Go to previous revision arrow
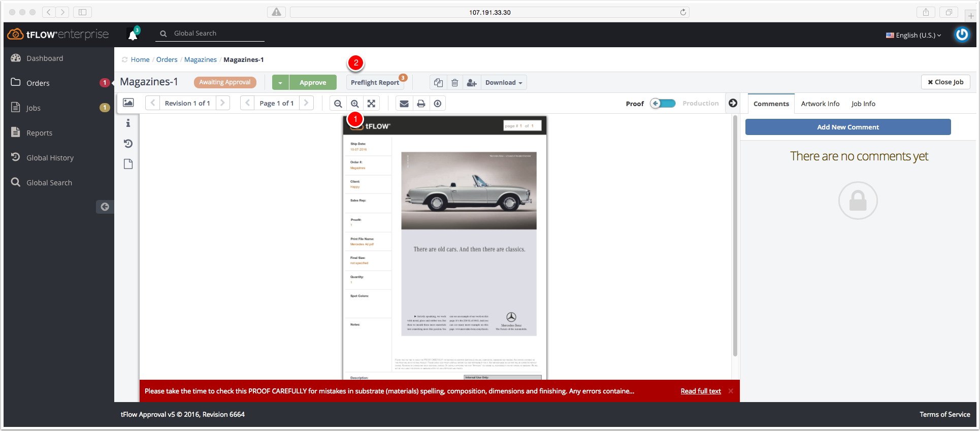 pyautogui.click(x=153, y=103)
